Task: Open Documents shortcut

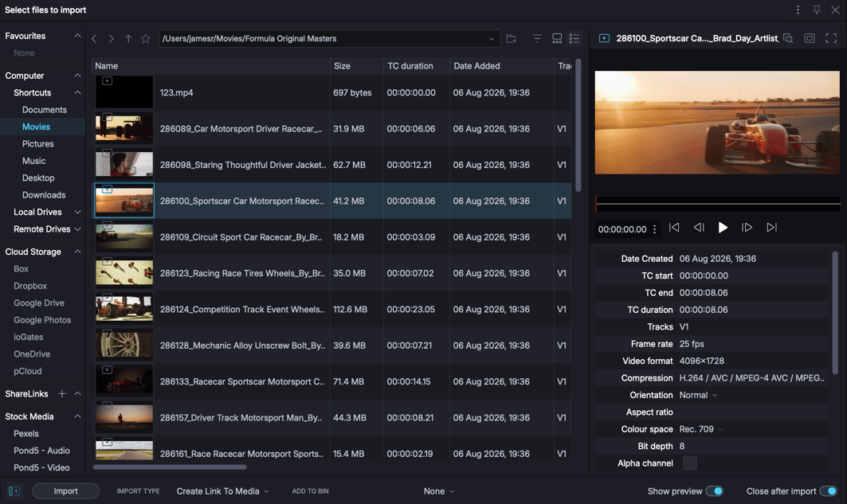Action: [x=45, y=110]
